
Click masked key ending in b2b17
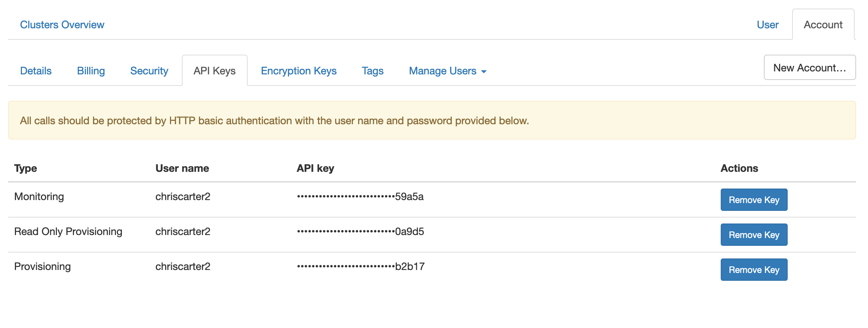[361, 266]
